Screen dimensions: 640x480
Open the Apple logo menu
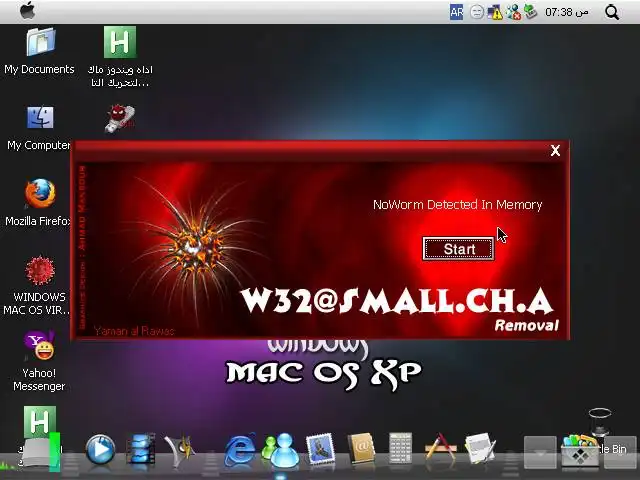(27, 11)
